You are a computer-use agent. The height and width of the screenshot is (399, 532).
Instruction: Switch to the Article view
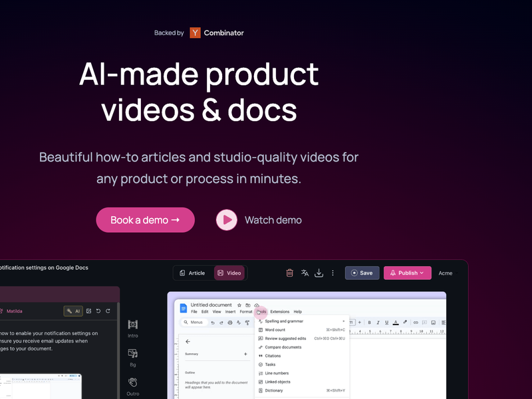(192, 273)
